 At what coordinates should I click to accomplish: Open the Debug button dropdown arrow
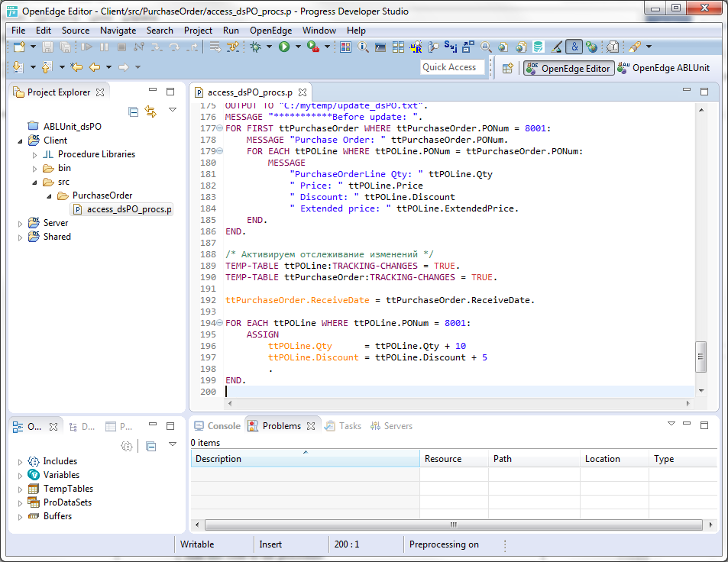point(270,47)
